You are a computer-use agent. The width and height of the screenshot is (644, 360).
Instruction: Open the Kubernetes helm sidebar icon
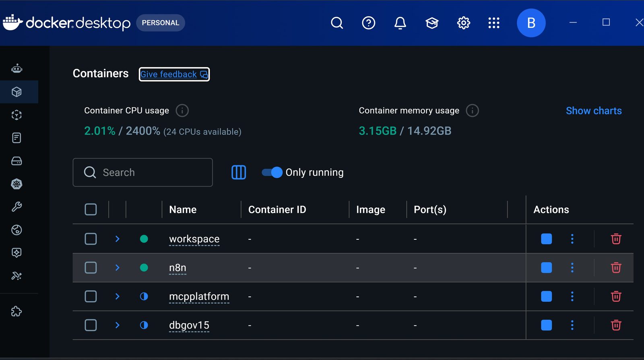(x=17, y=184)
